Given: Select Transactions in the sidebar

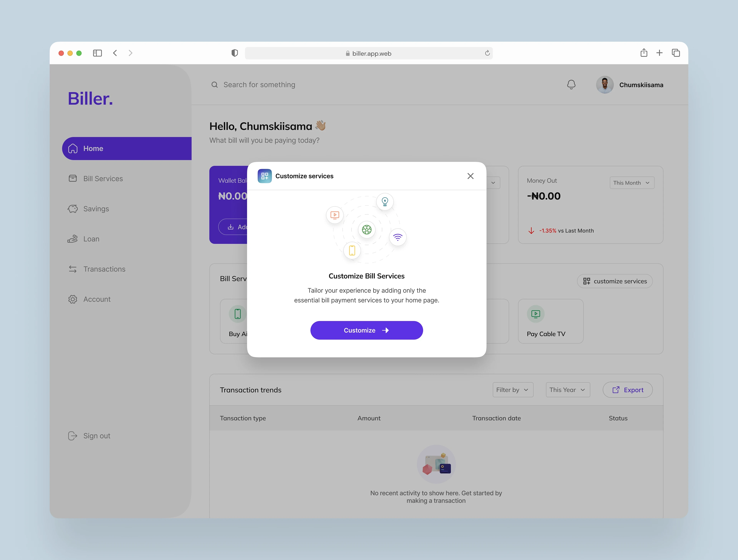Looking at the screenshot, I should (x=104, y=269).
